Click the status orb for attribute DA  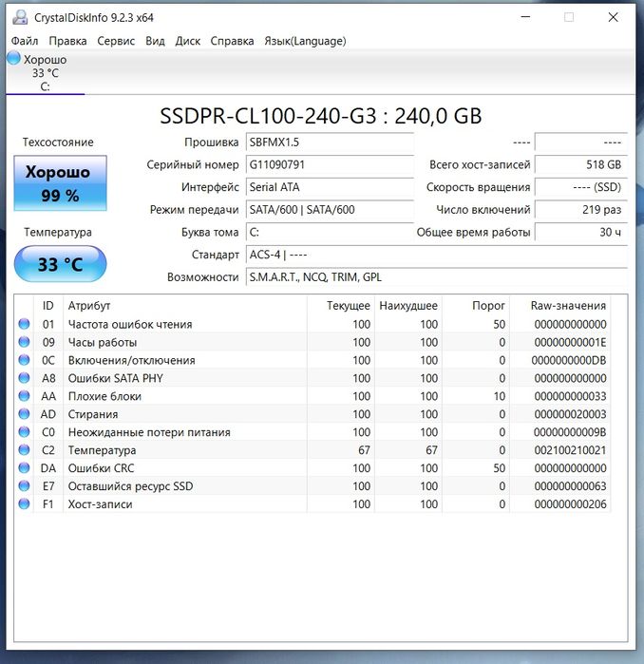coord(24,468)
